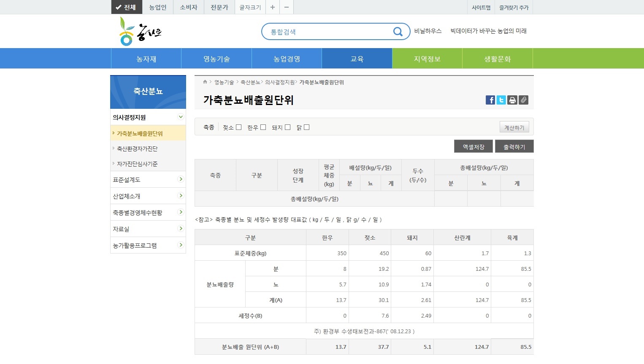Click the 비닐하우스 suggested keyword

[428, 31]
